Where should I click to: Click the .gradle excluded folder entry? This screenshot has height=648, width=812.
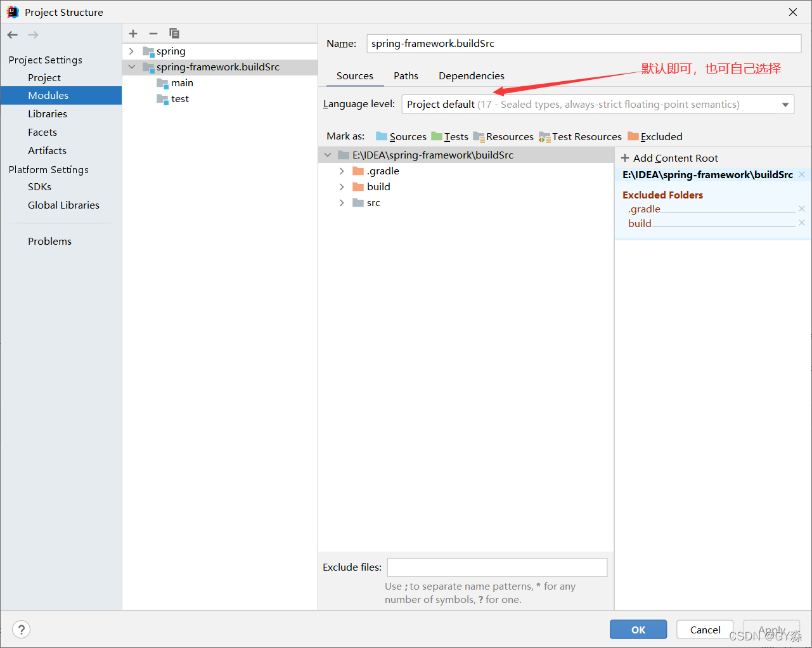(644, 209)
